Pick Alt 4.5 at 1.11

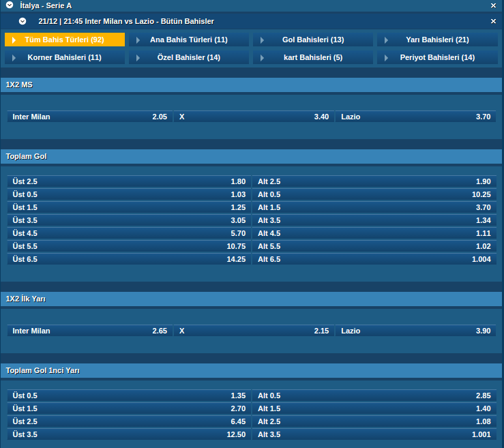click(x=374, y=233)
